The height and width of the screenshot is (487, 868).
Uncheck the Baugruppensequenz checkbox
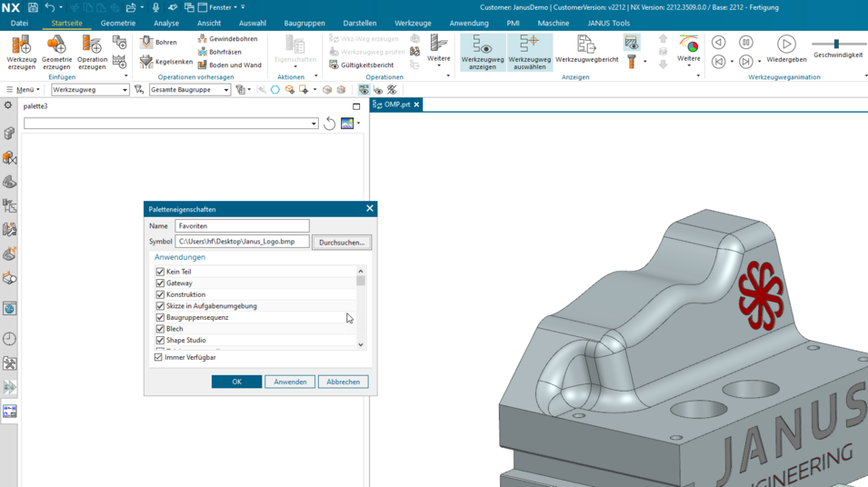click(x=160, y=318)
